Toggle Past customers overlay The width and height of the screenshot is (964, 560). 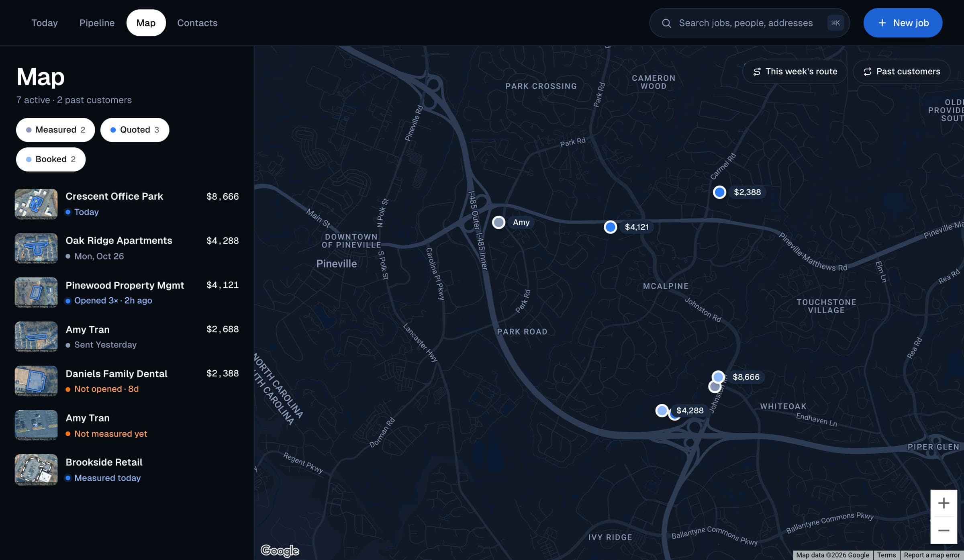pos(901,72)
